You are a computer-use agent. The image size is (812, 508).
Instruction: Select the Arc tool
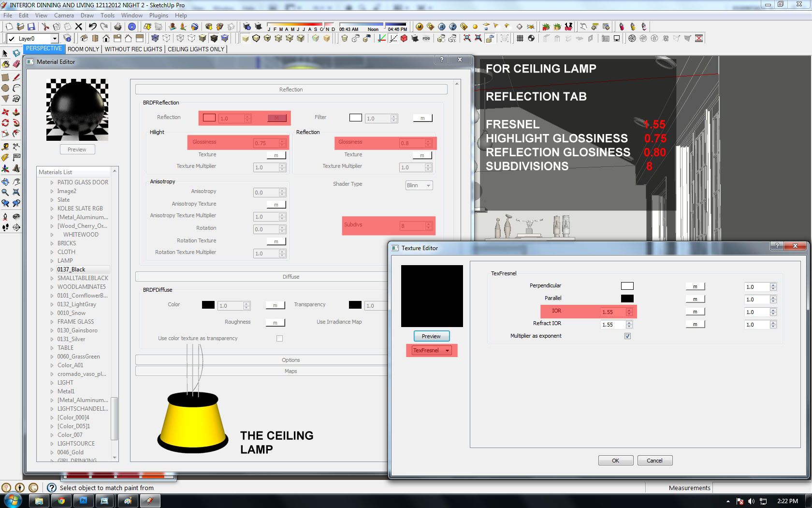[16, 88]
